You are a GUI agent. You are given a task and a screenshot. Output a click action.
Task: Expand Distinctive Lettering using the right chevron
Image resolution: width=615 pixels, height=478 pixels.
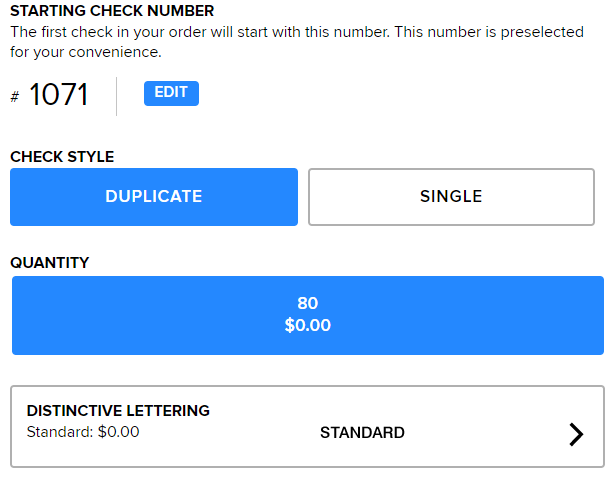576,433
